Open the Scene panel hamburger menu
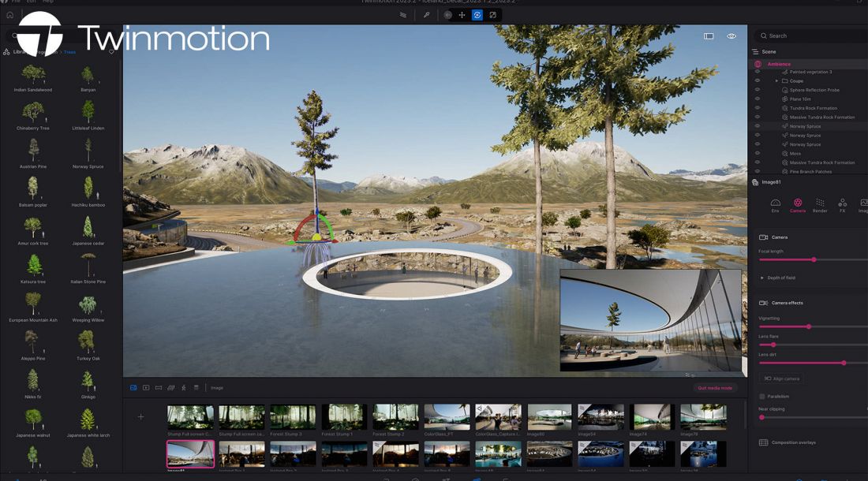Image resolution: width=868 pixels, height=481 pixels. pos(755,51)
